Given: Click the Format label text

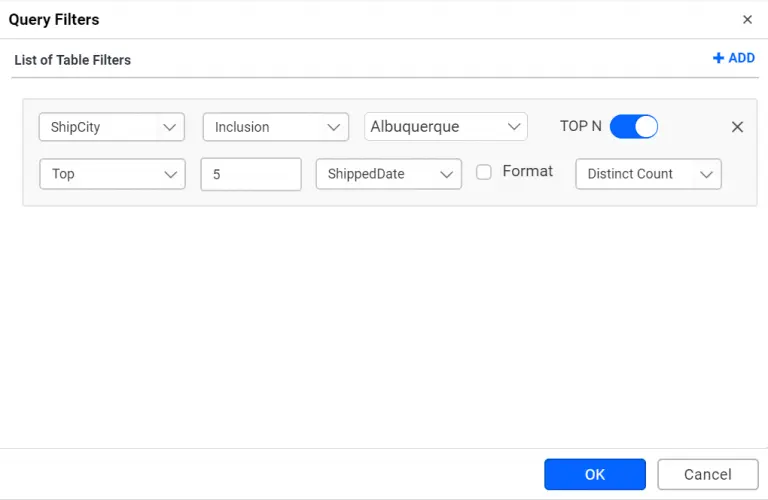Looking at the screenshot, I should point(527,171).
